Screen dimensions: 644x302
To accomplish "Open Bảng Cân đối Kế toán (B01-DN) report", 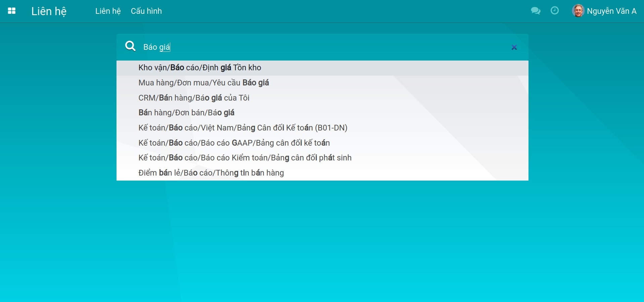I will pyautogui.click(x=243, y=128).
